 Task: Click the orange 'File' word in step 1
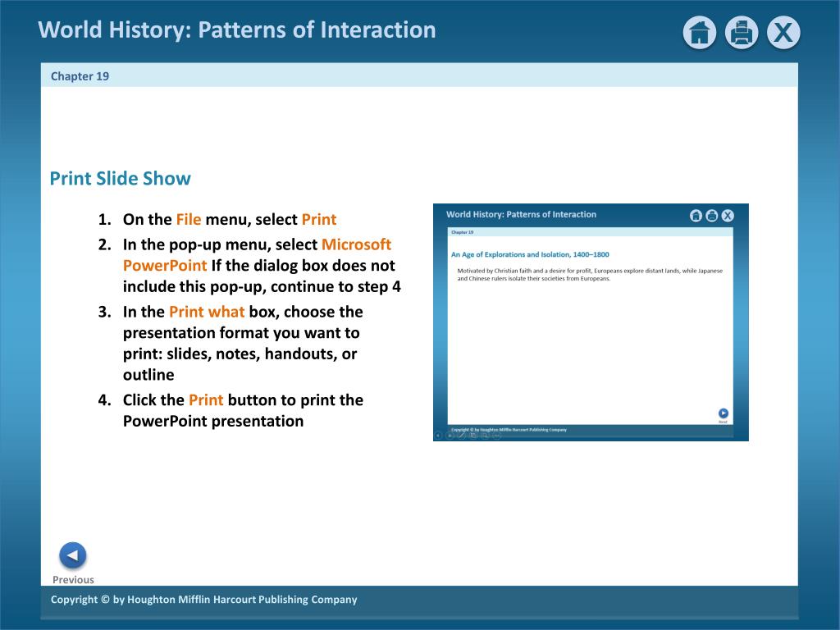189,219
